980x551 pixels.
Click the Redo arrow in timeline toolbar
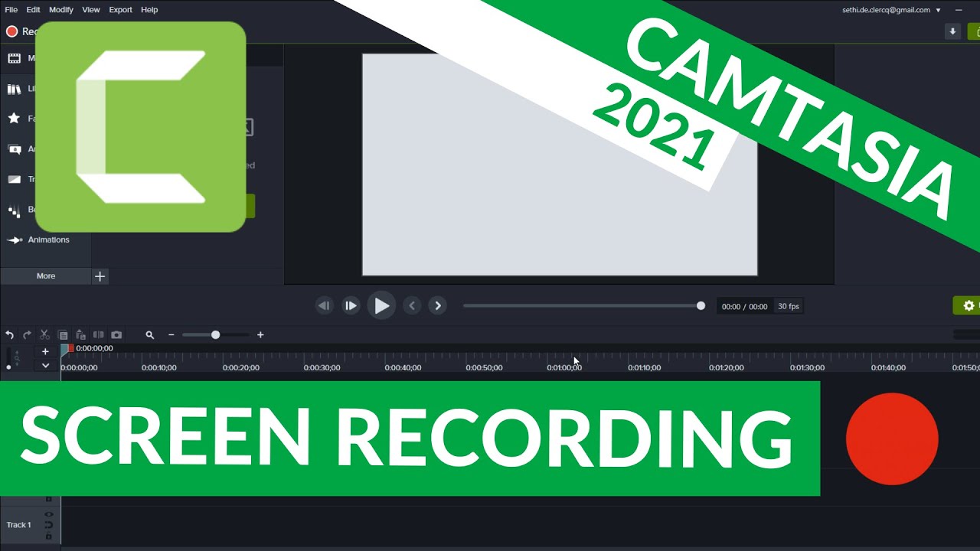[27, 335]
